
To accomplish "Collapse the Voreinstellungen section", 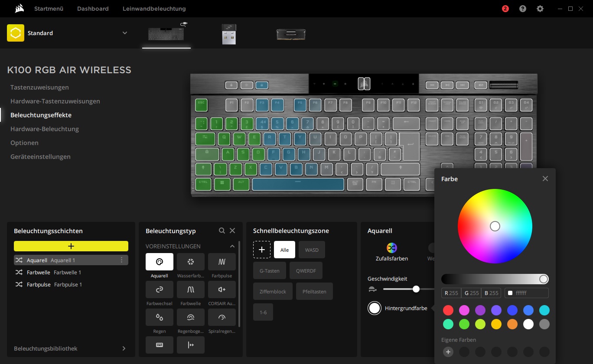I will (232, 246).
